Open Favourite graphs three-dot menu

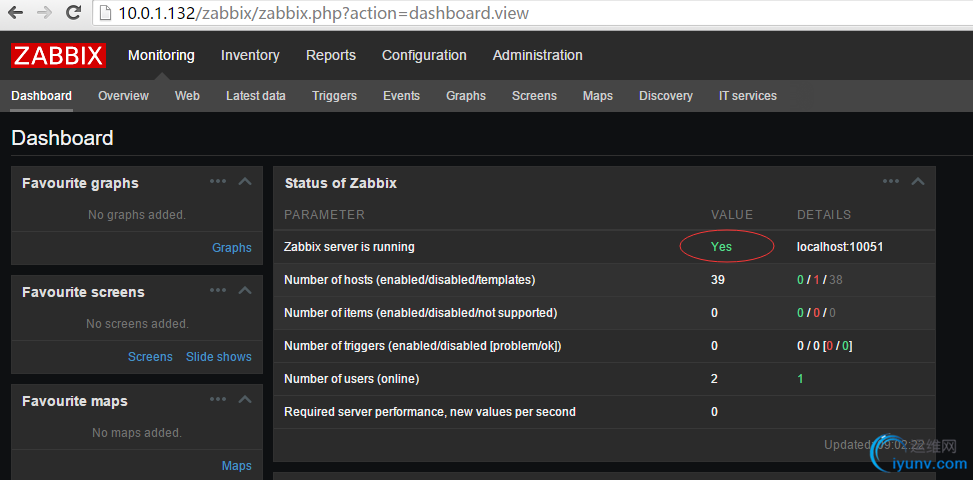218,182
